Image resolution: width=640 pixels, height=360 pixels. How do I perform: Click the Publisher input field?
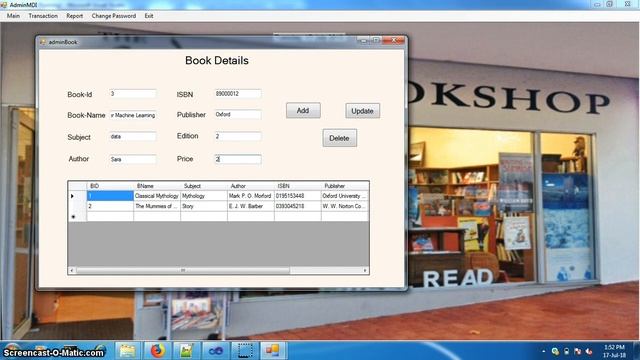click(238, 115)
